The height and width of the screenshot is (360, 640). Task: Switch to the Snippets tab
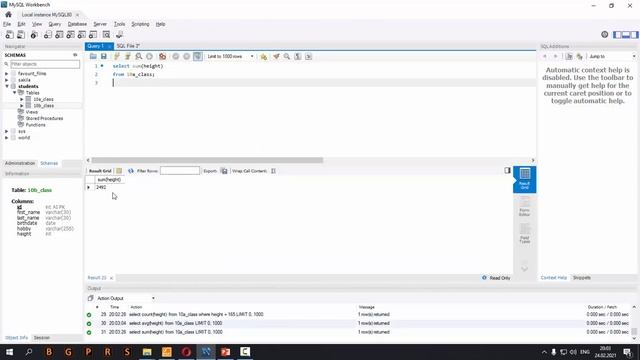click(582, 278)
